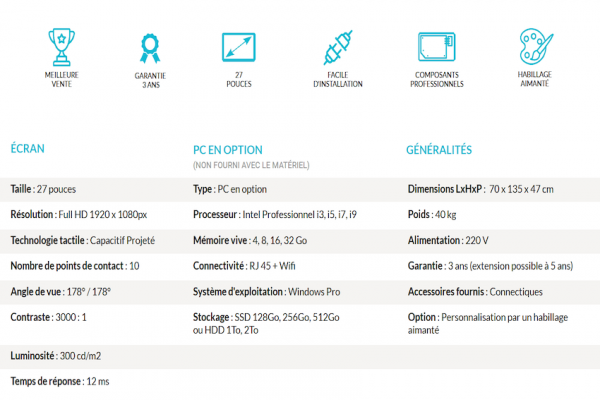This screenshot has height=400, width=600.
Task: Select 'Accessoires fournis : Connectiques'
Action: coord(475,292)
